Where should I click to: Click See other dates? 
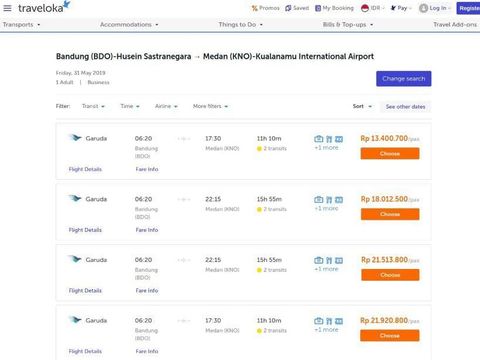405,107
